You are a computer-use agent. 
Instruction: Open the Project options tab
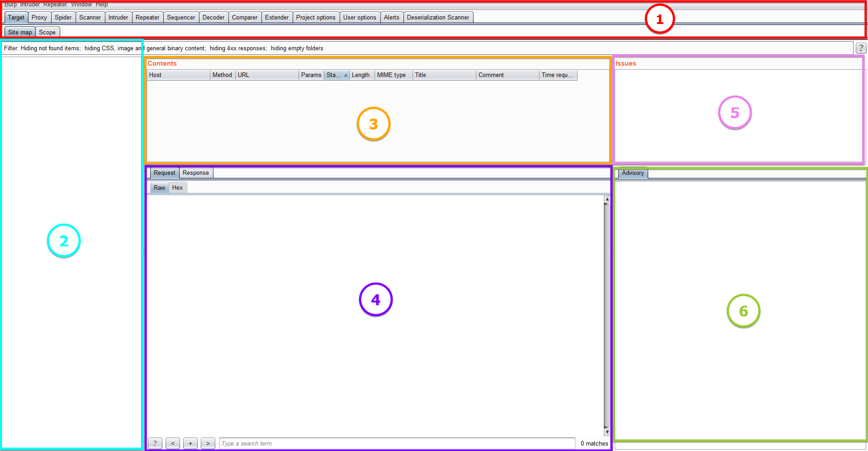[316, 18]
